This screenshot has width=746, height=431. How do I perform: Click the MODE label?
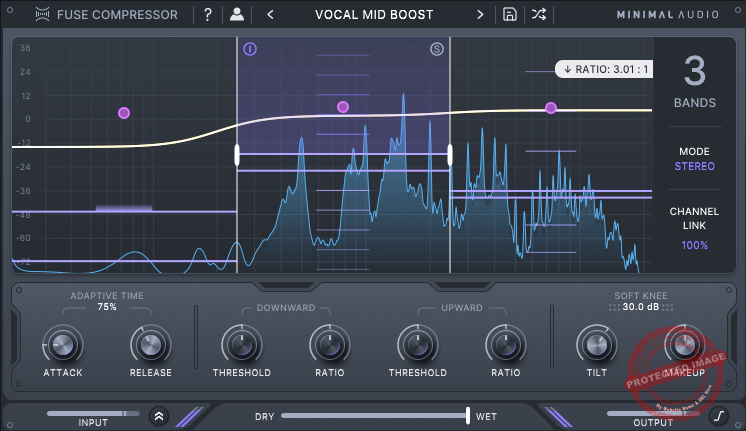point(695,151)
